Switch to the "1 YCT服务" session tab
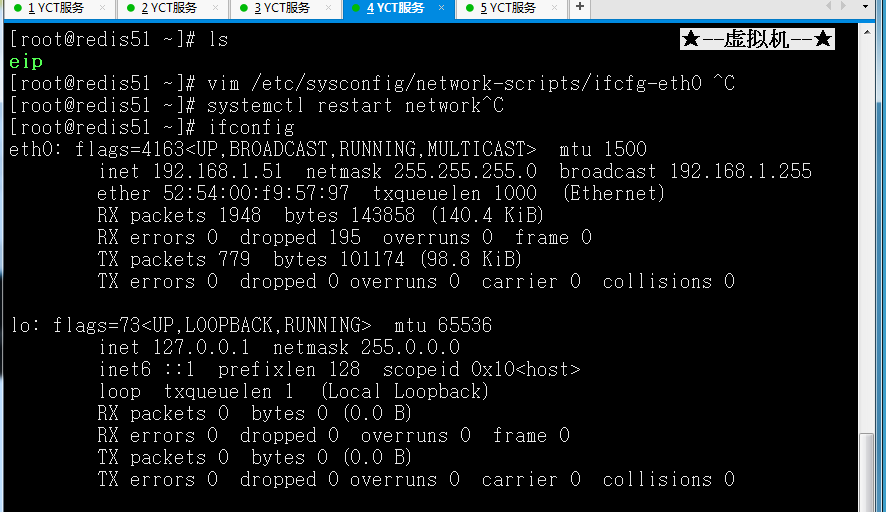The image size is (886, 512). click(59, 8)
